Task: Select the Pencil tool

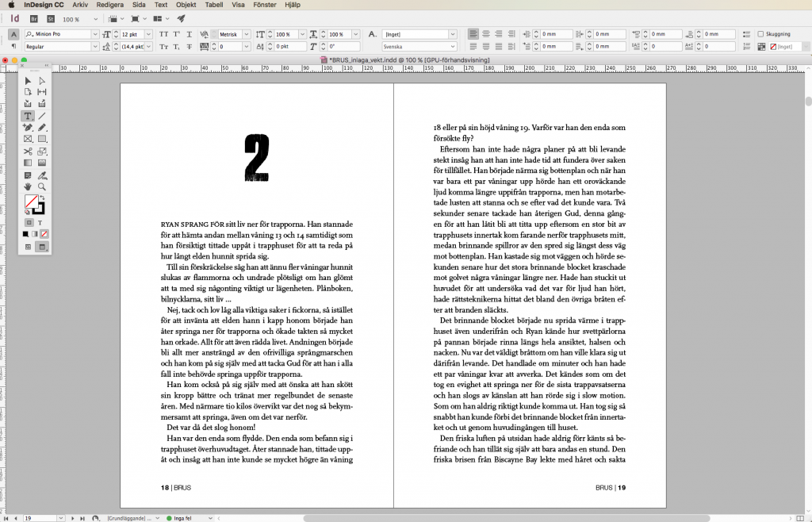Action: 42,128
